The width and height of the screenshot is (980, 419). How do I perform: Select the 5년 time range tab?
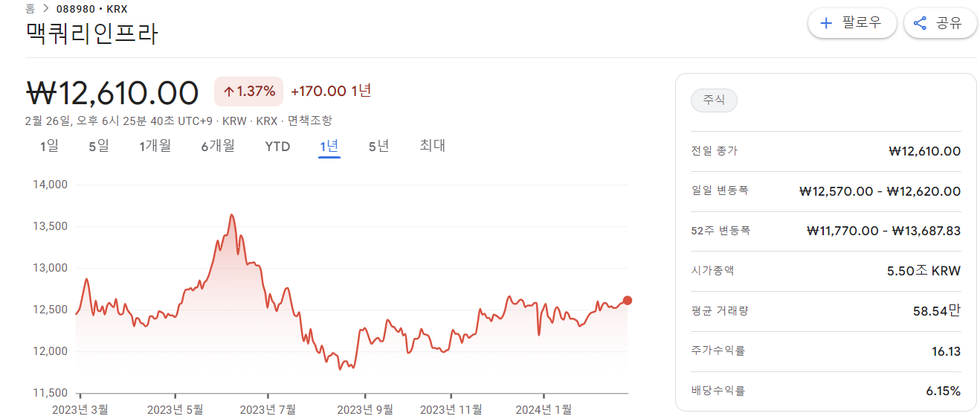pos(378,146)
